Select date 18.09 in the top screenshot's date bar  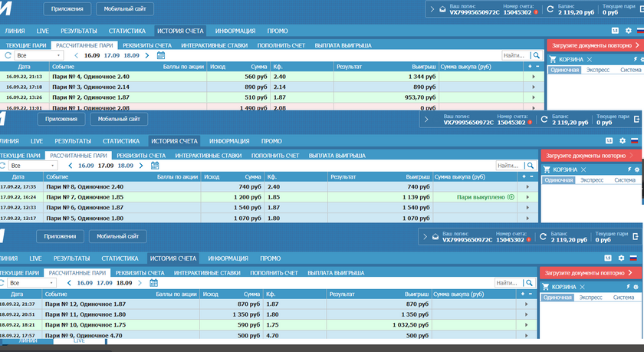131,55
